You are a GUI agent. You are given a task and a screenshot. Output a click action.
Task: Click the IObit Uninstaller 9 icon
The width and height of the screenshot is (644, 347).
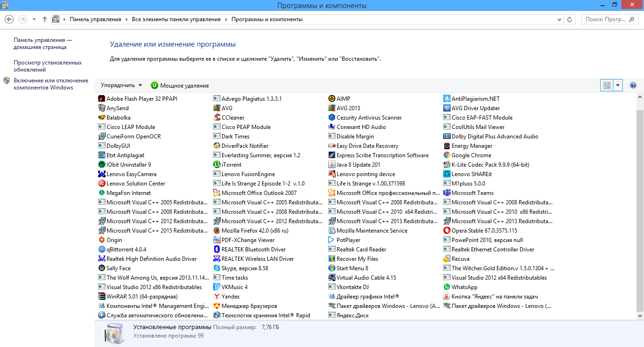pyautogui.click(x=101, y=165)
